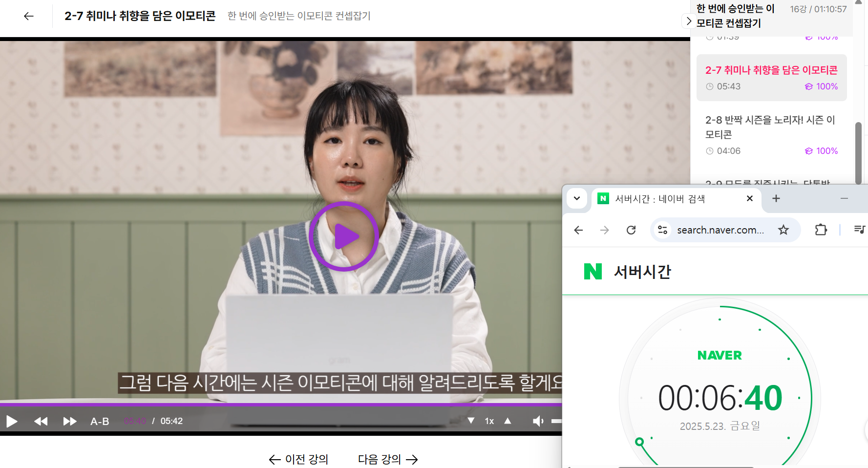Close the 서버시간 browser tab

coord(750,198)
